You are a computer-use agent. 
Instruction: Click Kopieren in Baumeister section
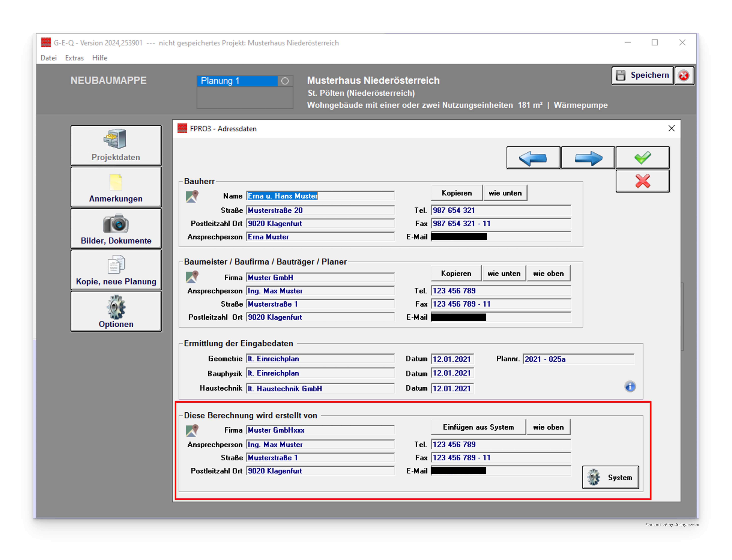coord(456,273)
